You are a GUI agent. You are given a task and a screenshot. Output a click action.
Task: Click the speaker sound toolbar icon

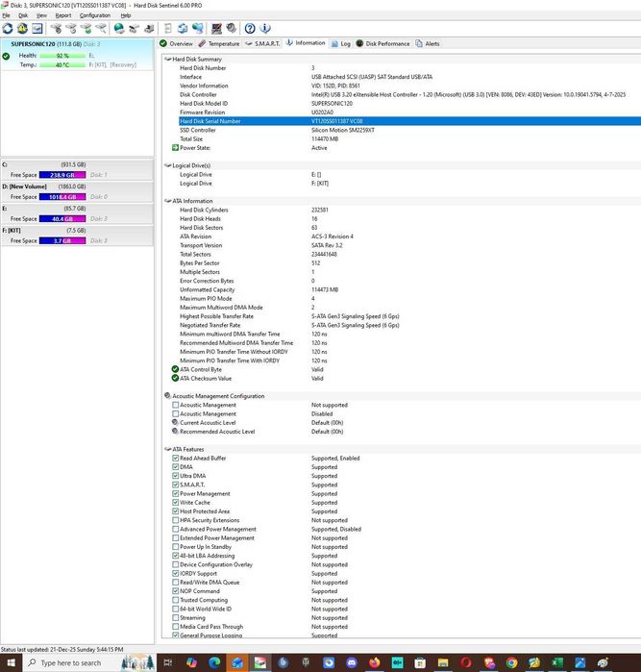[232, 29]
